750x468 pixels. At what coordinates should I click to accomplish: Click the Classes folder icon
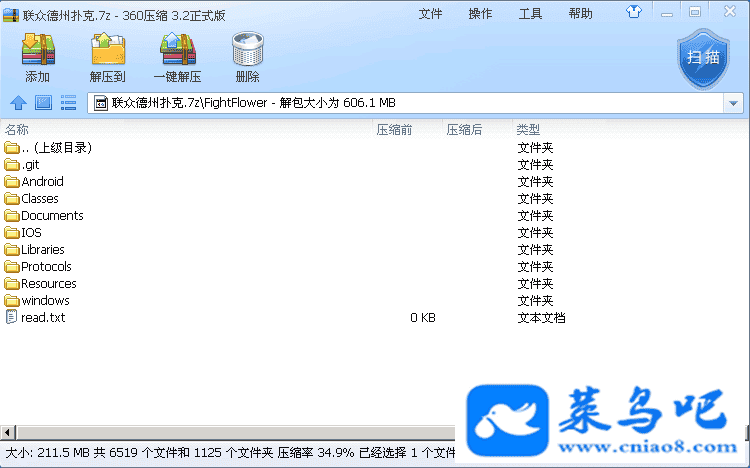(x=12, y=199)
